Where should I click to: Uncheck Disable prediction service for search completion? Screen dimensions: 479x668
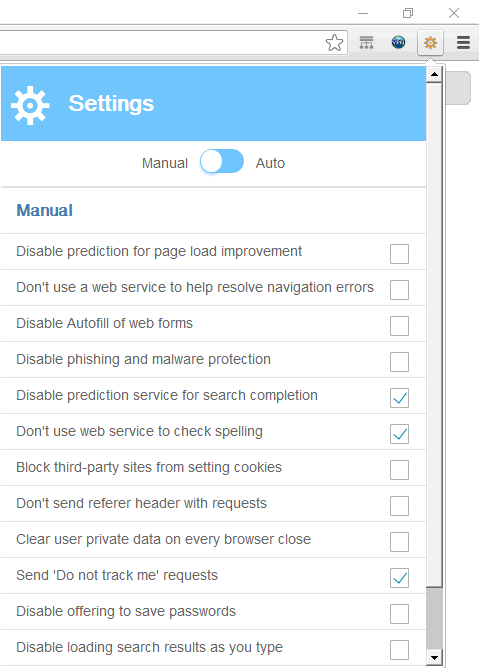399,398
